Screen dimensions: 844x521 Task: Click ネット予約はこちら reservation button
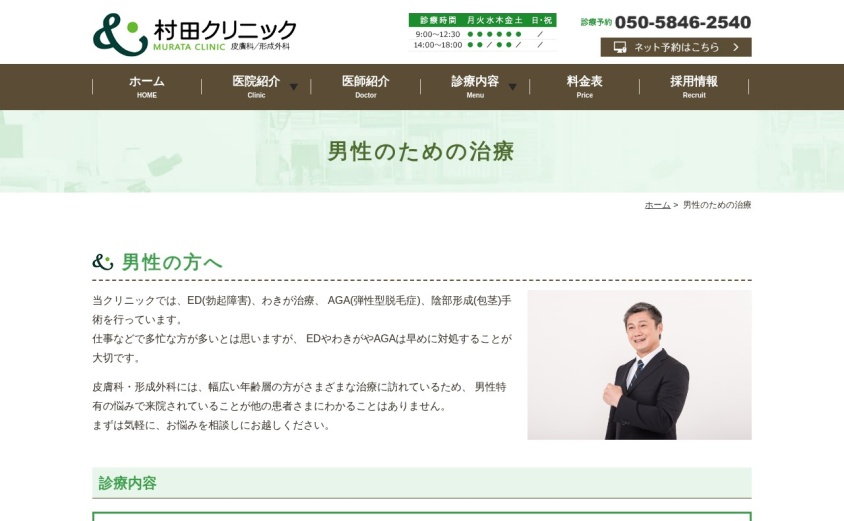676,47
